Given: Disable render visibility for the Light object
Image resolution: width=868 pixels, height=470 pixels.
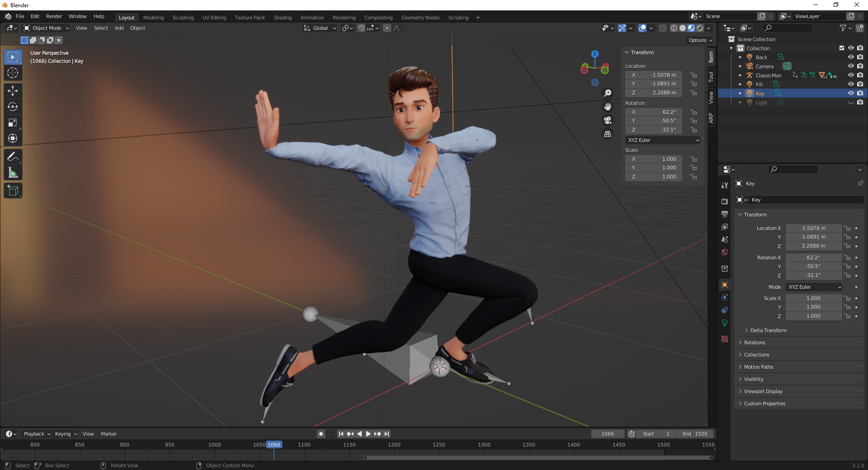Looking at the screenshot, I should [860, 102].
